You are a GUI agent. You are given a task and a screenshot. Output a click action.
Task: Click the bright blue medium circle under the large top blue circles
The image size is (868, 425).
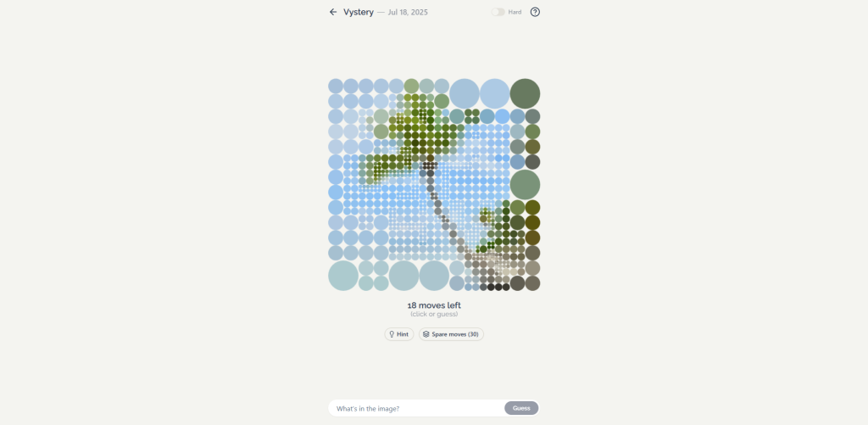tap(502, 116)
